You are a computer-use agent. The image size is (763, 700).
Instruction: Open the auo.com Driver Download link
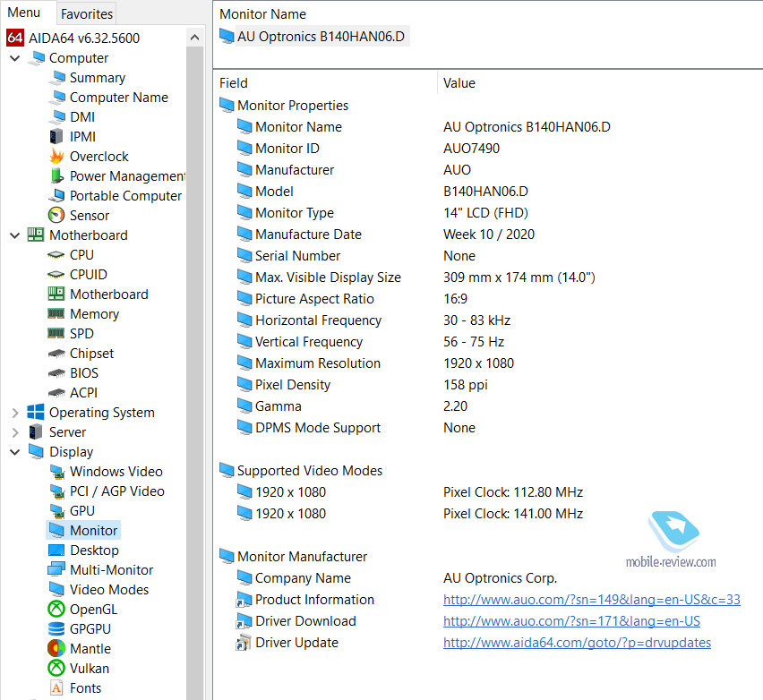click(x=571, y=620)
